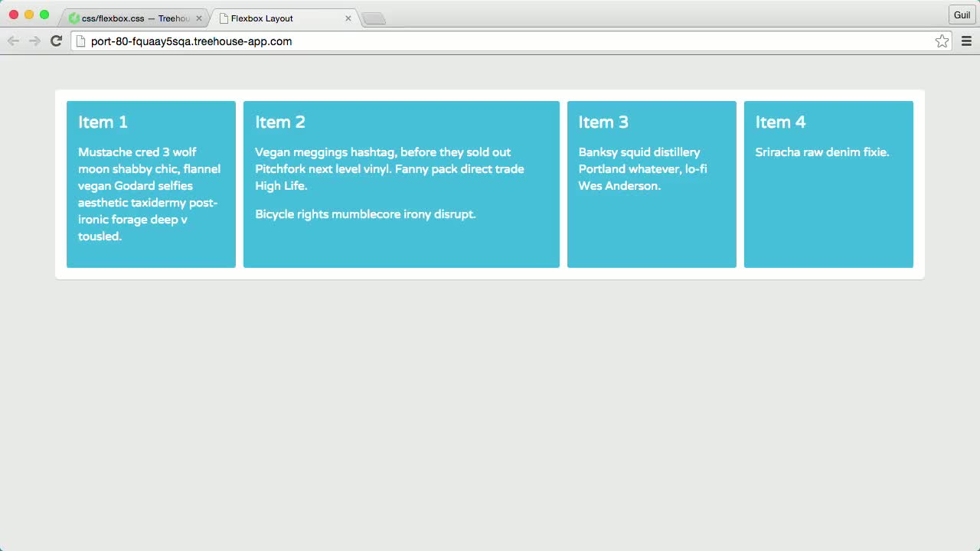This screenshot has height=551, width=980.
Task: Click 'Sriracha raw denim fixie.' text
Action: point(822,152)
